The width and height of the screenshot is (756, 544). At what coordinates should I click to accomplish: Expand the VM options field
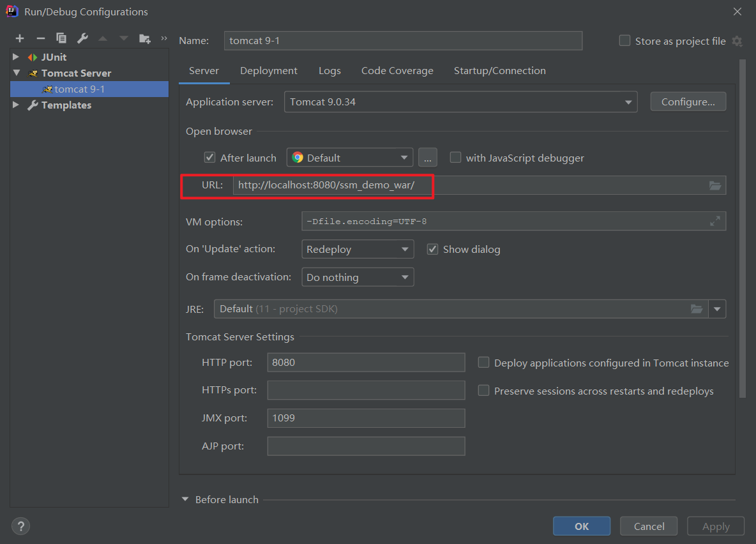click(x=715, y=222)
